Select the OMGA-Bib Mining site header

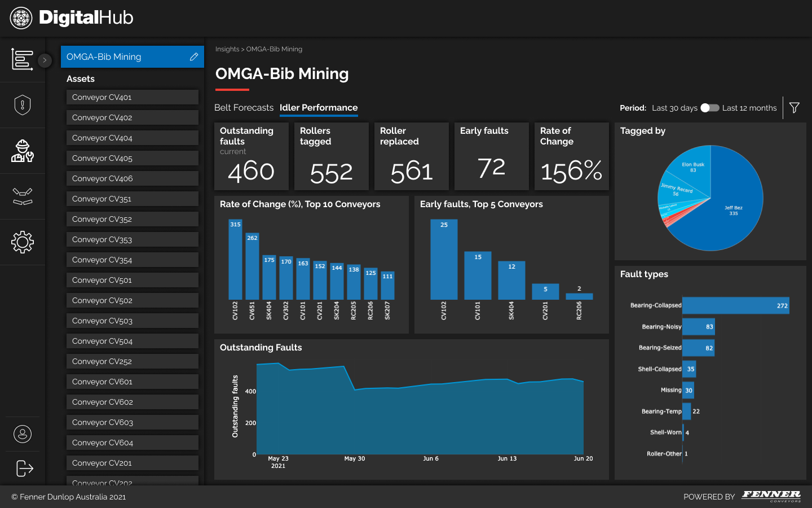[x=133, y=57]
